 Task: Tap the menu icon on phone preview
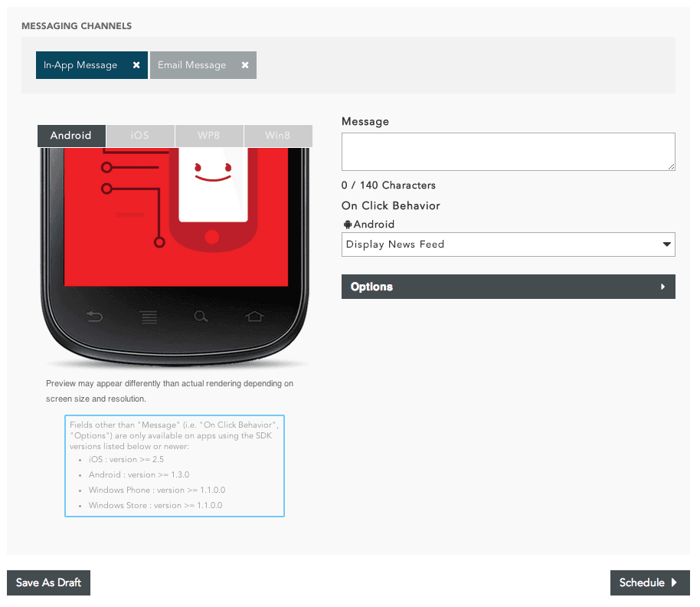149,317
